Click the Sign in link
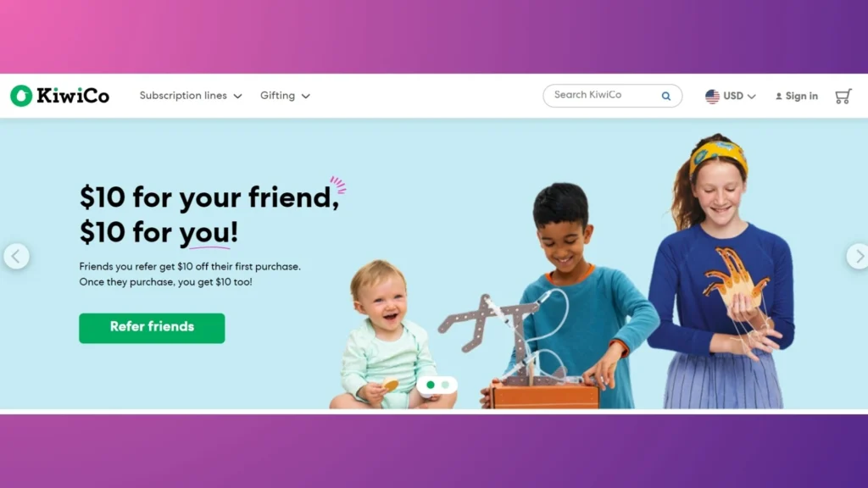Image resolution: width=868 pixels, height=488 pixels. pyautogui.click(x=801, y=97)
